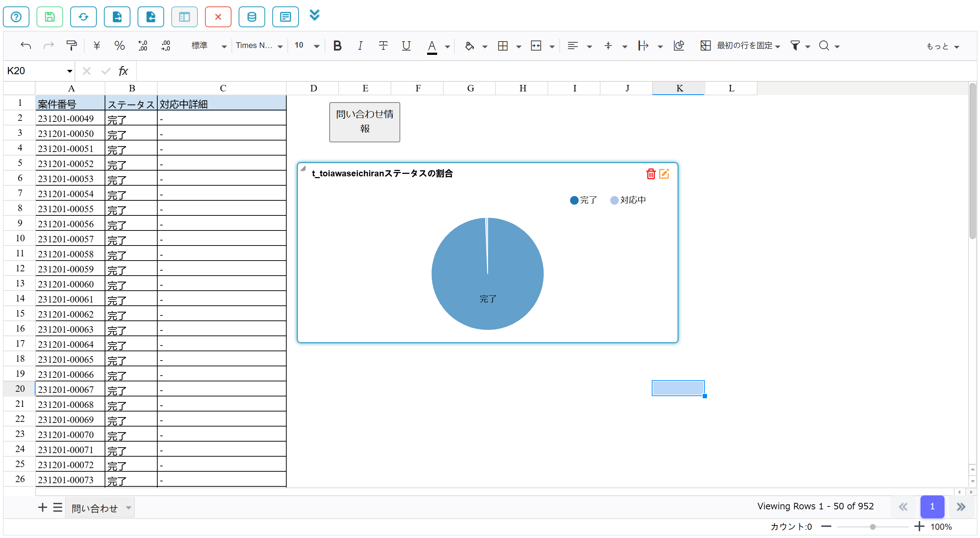
Task: Apply percent format
Action: click(119, 46)
